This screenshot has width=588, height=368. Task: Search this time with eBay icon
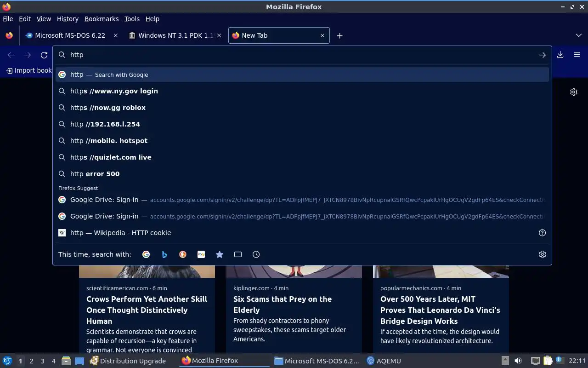[201, 254]
